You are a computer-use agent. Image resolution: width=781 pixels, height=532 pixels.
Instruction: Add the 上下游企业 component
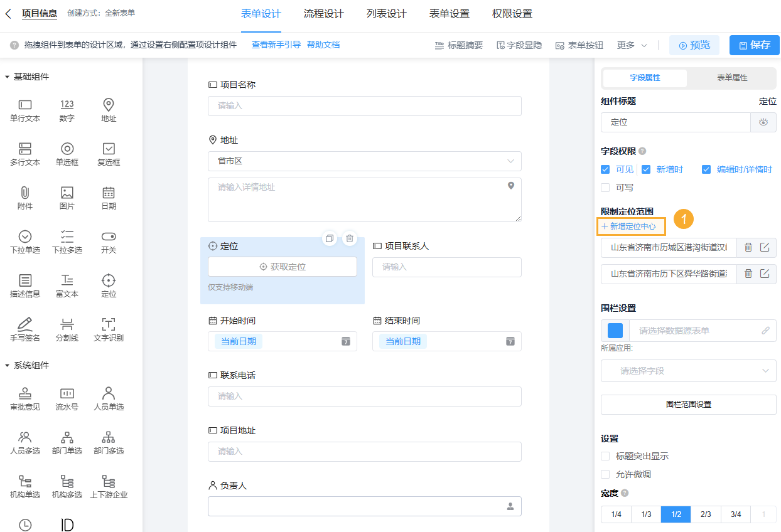pyautogui.click(x=108, y=486)
